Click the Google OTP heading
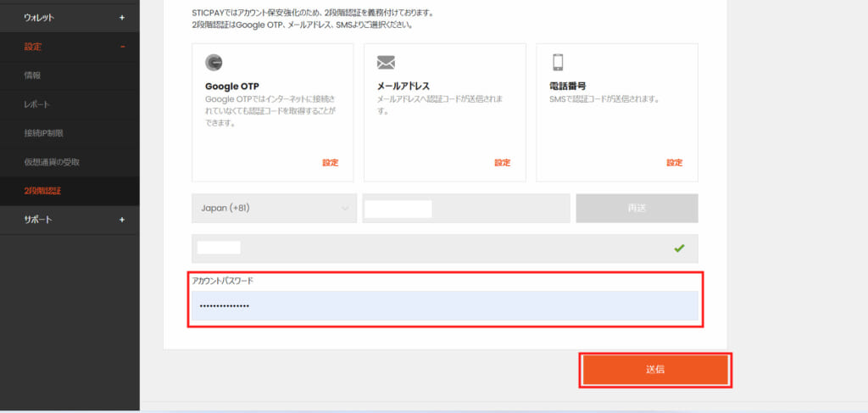This screenshot has height=413, width=868. tap(232, 87)
